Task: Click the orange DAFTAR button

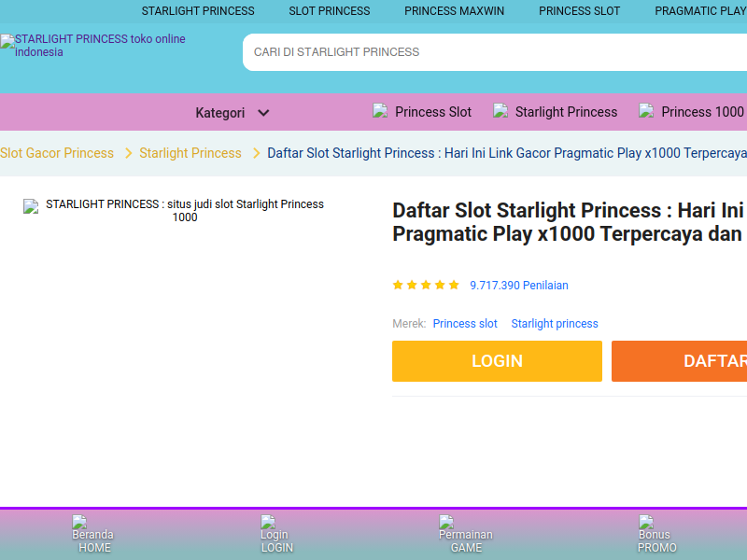Action: (x=680, y=361)
